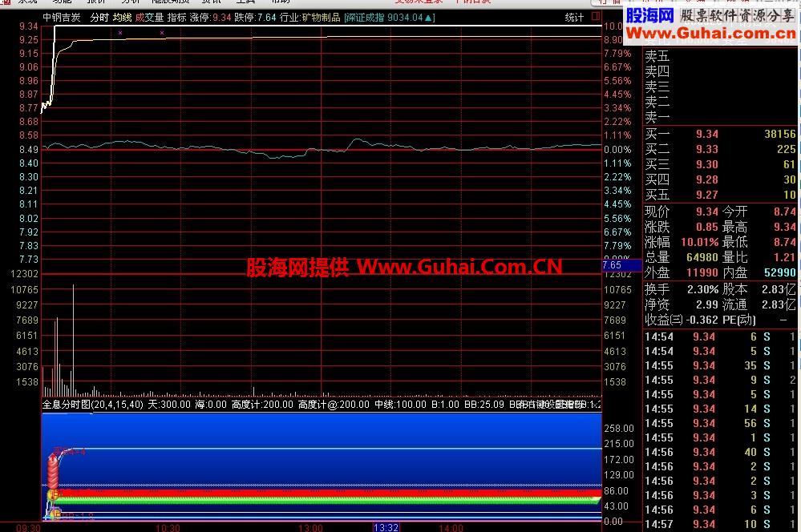Click the 14:00 time axis label
The height and width of the screenshot is (532, 801).
point(451,528)
